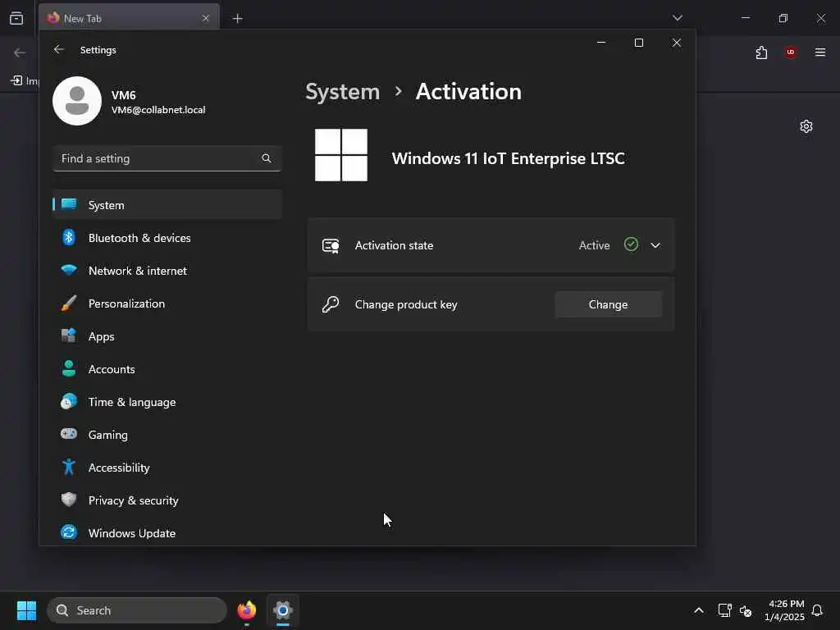The width and height of the screenshot is (840, 630).
Task: Open Firefox View icon in tab bar
Action: pyautogui.click(x=16, y=18)
